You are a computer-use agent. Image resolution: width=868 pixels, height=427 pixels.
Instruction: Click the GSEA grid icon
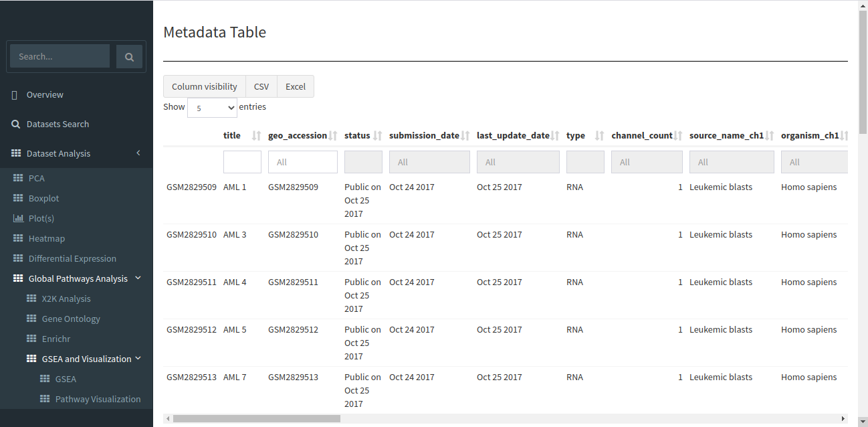point(45,379)
